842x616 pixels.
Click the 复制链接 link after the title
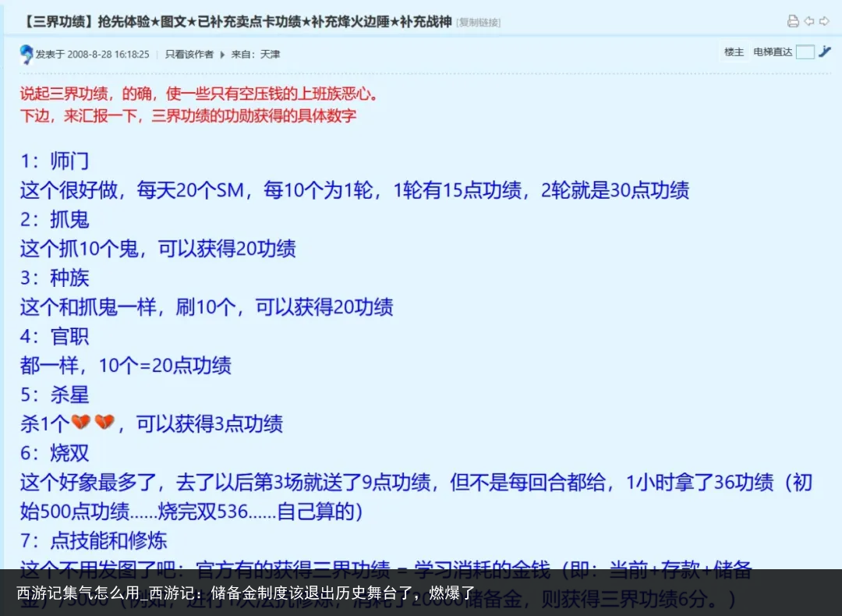tap(478, 23)
